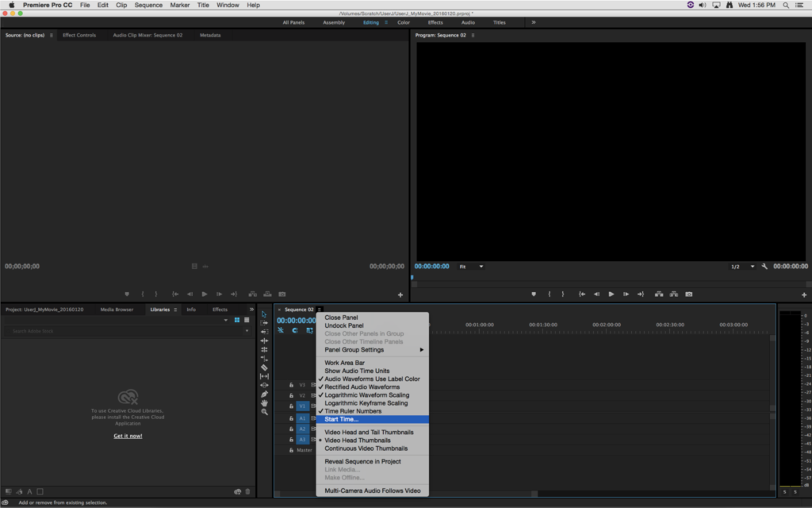Select Video Head Thumbnails option
This screenshot has width=812, height=508.
[x=373, y=440]
